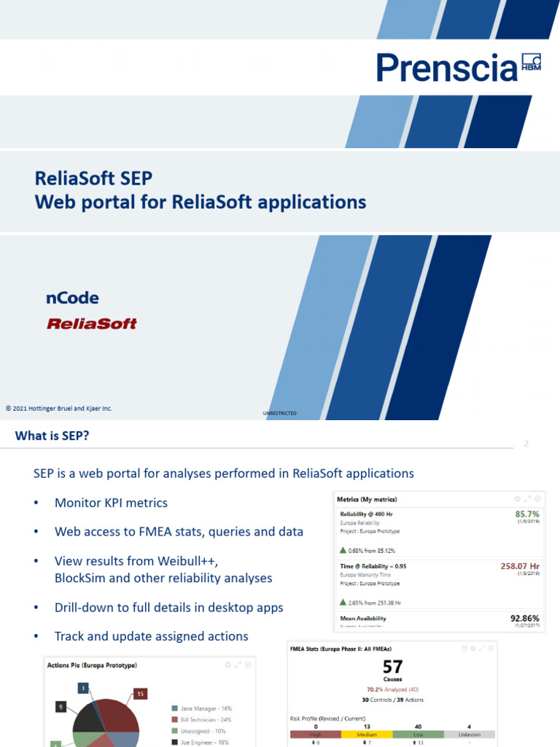Expand the FMEA Stats widget
Image resolution: width=560 pixels, height=747 pixels.
(482, 649)
